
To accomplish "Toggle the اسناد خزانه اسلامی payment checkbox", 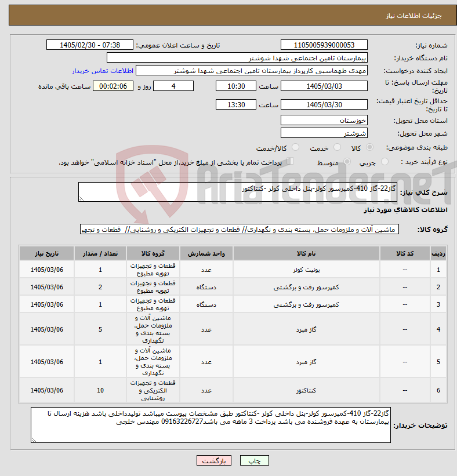I will tap(291, 161).
